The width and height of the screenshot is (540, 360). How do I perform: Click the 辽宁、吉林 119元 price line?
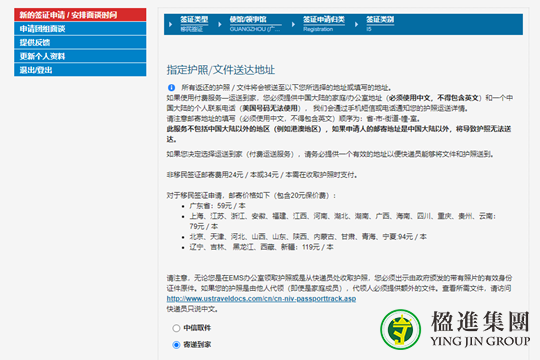(x=261, y=247)
